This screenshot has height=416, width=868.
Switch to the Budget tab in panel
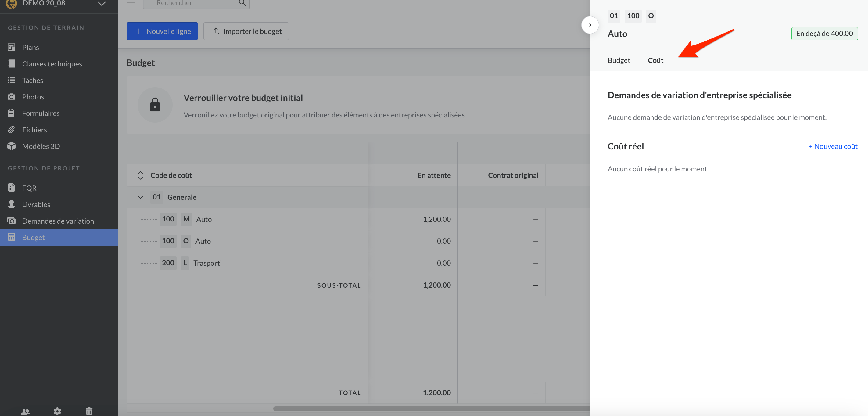click(619, 60)
